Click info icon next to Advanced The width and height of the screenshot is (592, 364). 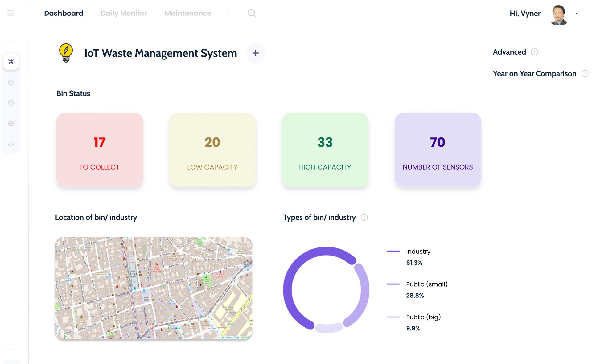(x=534, y=52)
